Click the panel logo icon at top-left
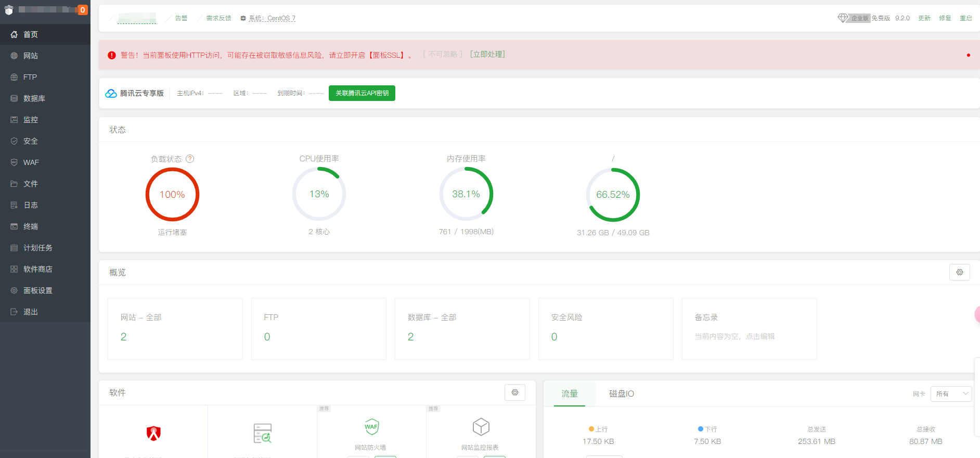 coord(9,10)
